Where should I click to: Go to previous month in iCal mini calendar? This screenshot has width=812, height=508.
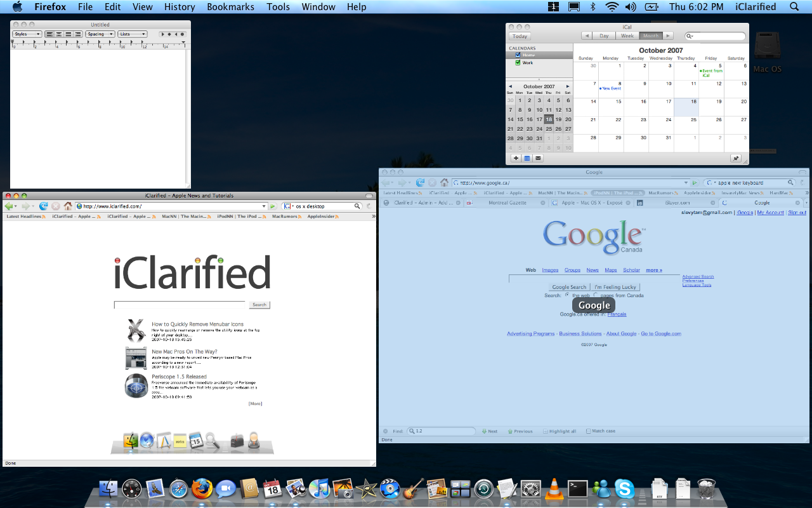[510, 86]
